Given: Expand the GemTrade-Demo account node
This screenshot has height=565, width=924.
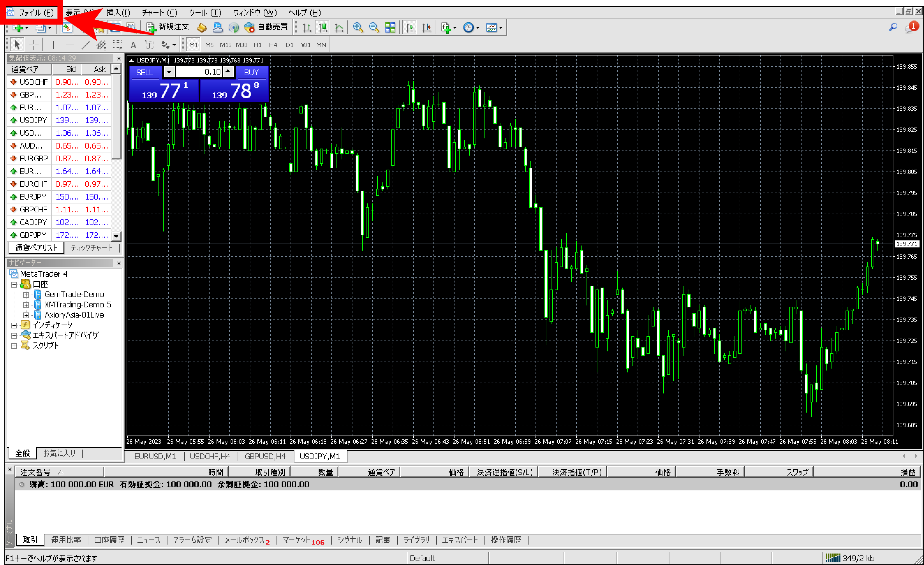Looking at the screenshot, I should pos(26,295).
